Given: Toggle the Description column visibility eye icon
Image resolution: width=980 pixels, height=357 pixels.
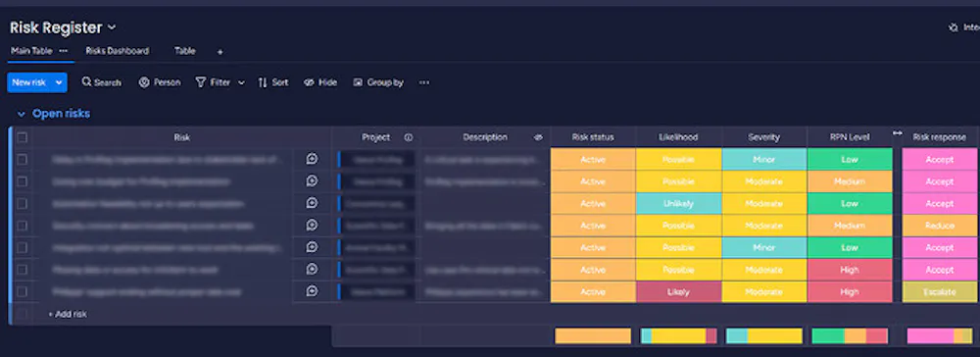Looking at the screenshot, I should click(538, 137).
